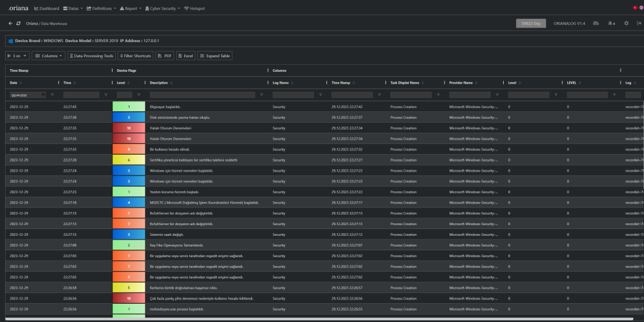
Task: Go back using the left arrow icon
Action: click(10, 23)
